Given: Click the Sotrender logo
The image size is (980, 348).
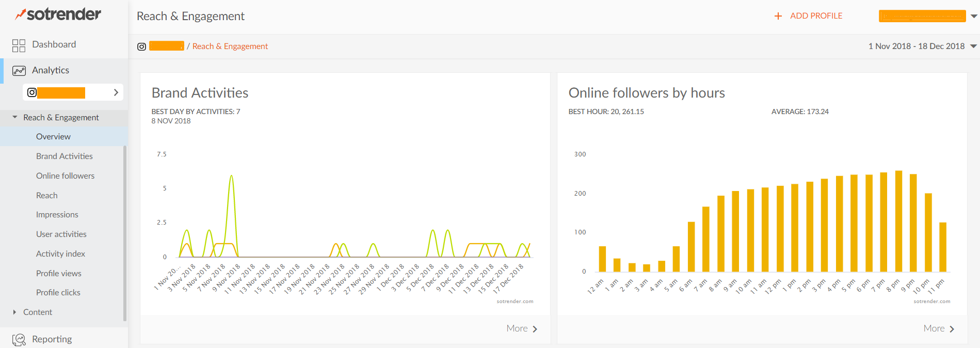Looking at the screenshot, I should coord(58,14).
